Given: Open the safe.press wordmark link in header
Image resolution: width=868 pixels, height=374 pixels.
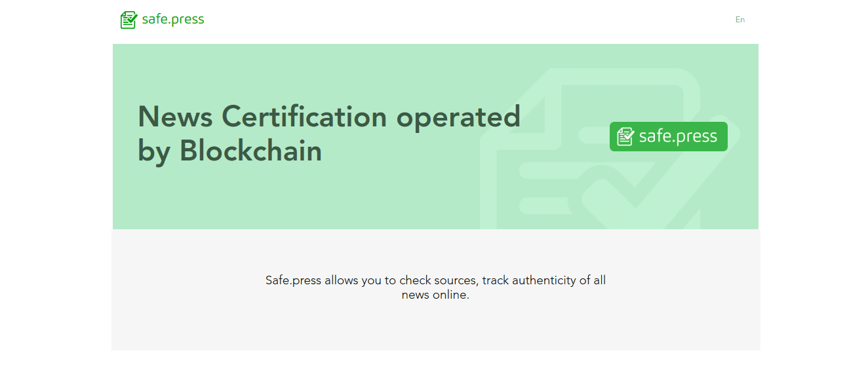Looking at the screenshot, I should 173,20.
